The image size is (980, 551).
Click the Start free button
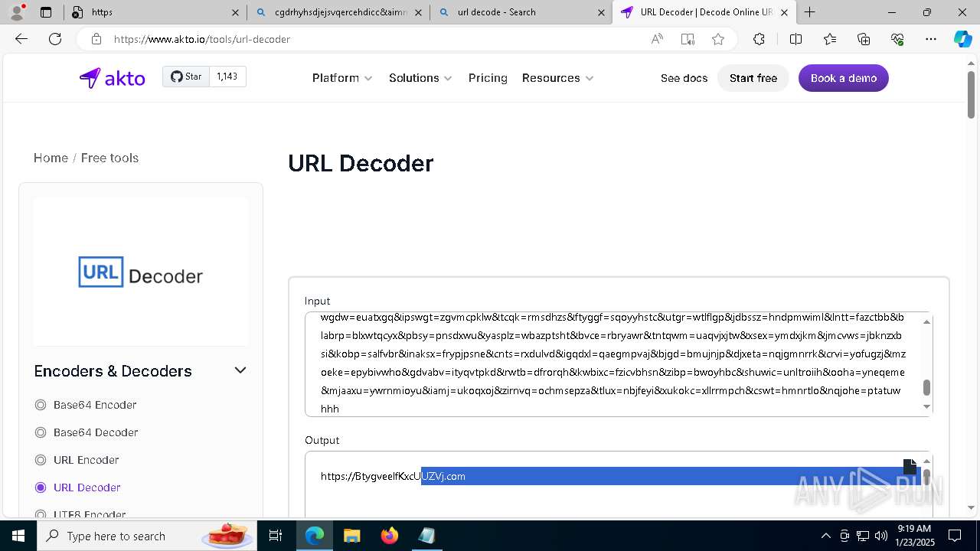753,78
